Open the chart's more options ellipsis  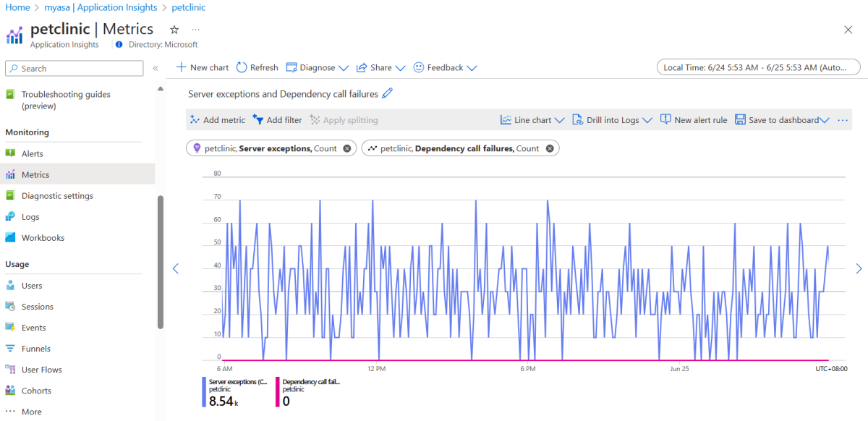coord(843,120)
